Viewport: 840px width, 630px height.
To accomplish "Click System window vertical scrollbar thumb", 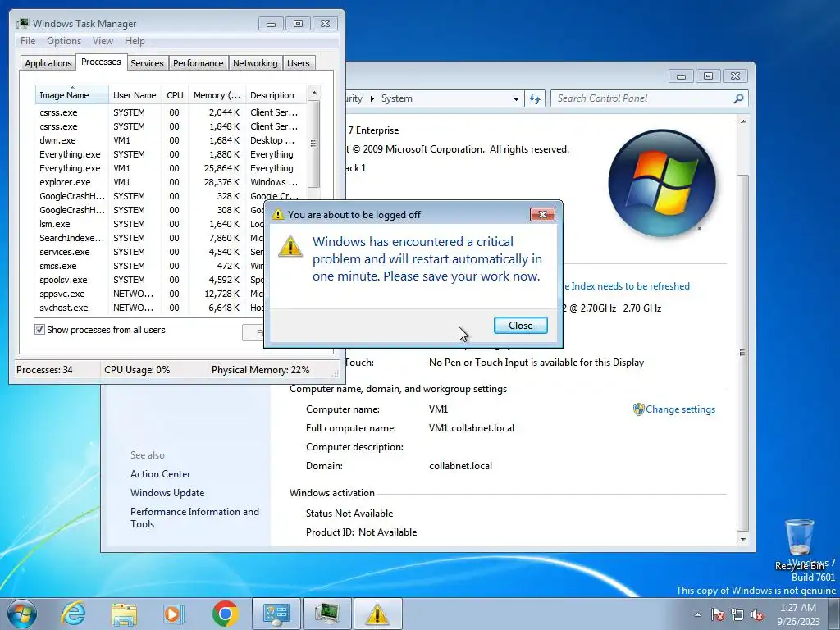I will [743, 352].
